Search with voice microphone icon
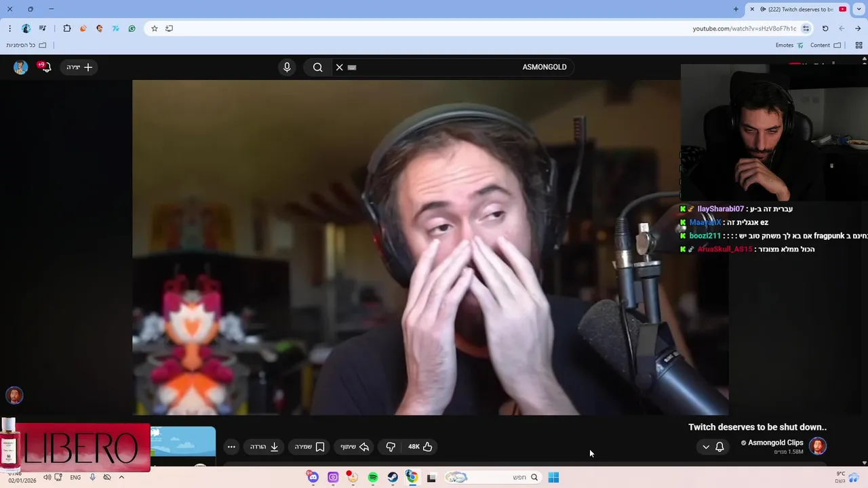Screen dimensions: 868x488 (x=287, y=67)
